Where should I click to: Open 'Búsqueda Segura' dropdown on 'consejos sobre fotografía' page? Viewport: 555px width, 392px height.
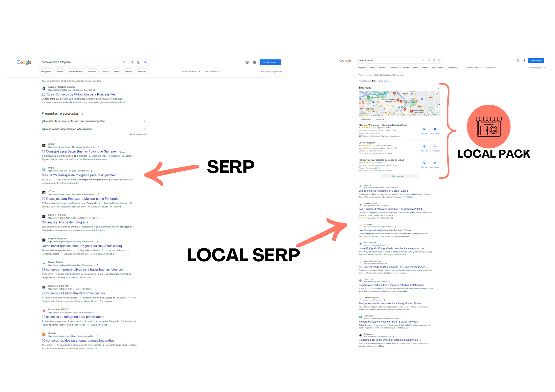tap(271, 72)
